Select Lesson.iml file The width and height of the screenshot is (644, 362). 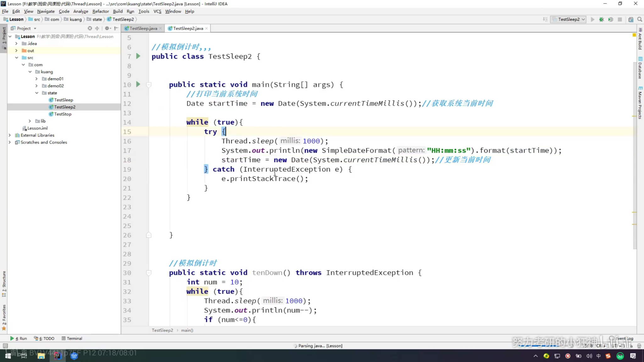coord(37,128)
